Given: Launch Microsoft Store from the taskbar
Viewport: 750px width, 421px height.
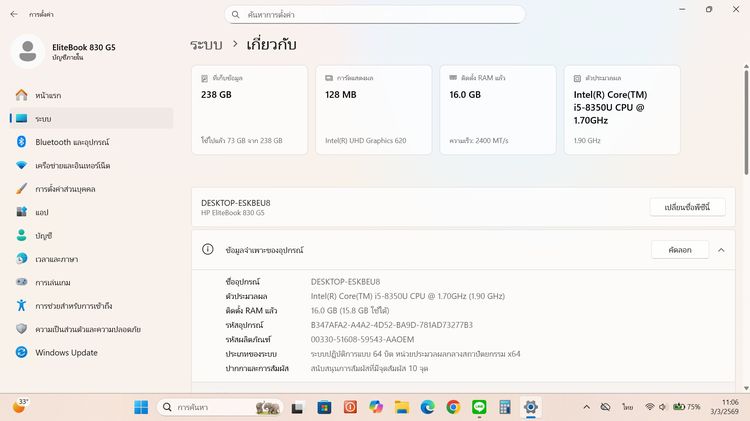Looking at the screenshot, I should tap(324, 407).
